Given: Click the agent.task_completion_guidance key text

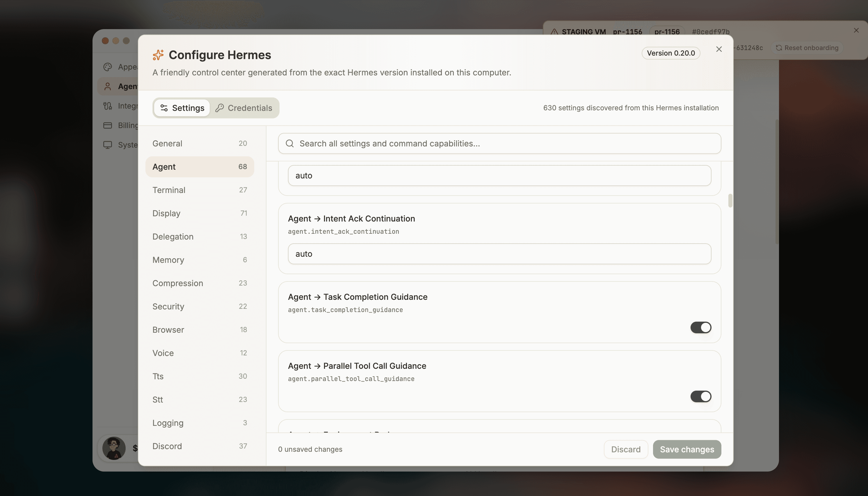Looking at the screenshot, I should [x=346, y=310].
